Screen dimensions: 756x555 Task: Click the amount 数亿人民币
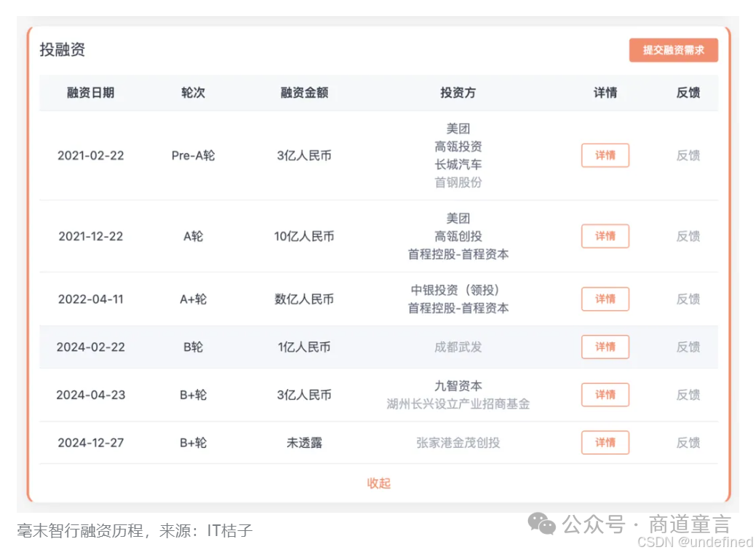pos(304,299)
